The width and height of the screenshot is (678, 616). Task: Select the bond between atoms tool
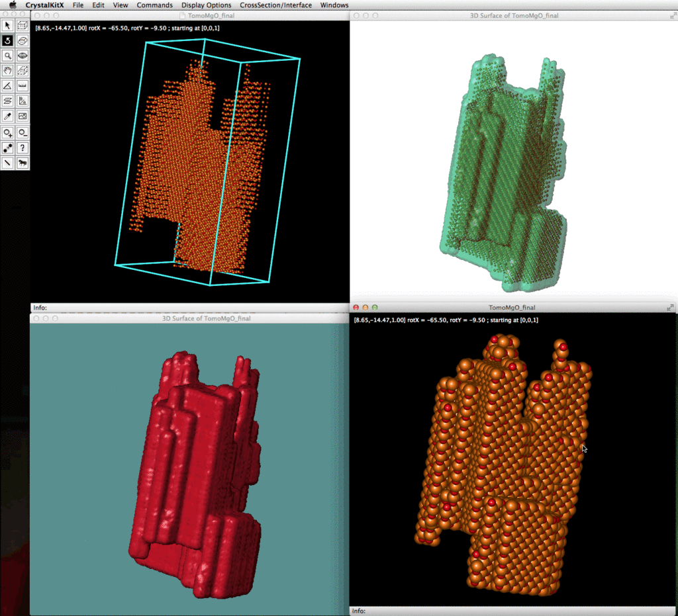7,148
